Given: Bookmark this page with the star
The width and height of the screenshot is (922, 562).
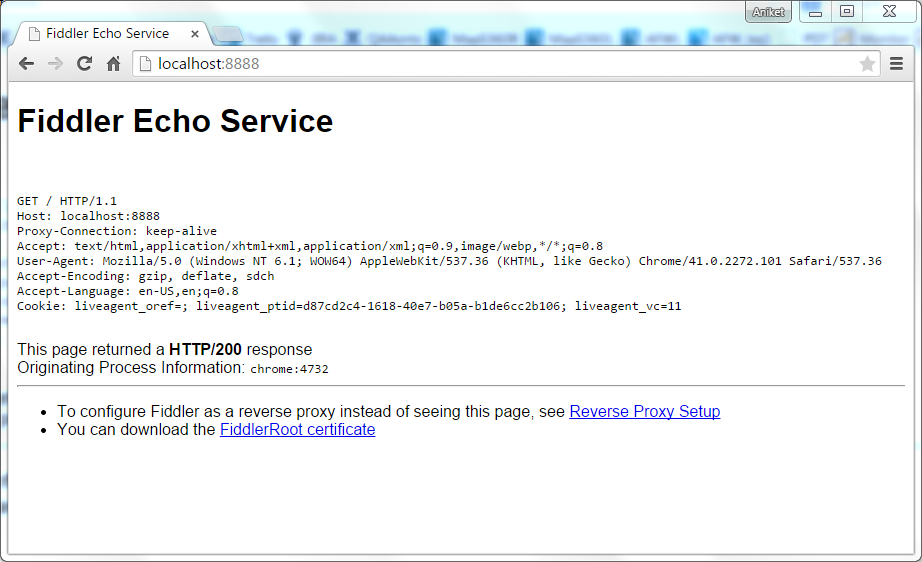Looking at the screenshot, I should pyautogui.click(x=867, y=63).
